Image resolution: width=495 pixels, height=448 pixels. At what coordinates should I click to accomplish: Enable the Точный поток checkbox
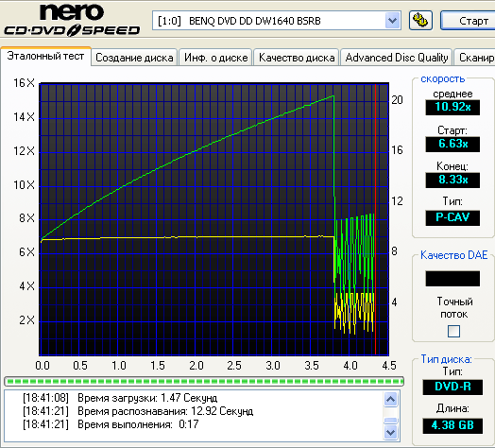(453, 332)
